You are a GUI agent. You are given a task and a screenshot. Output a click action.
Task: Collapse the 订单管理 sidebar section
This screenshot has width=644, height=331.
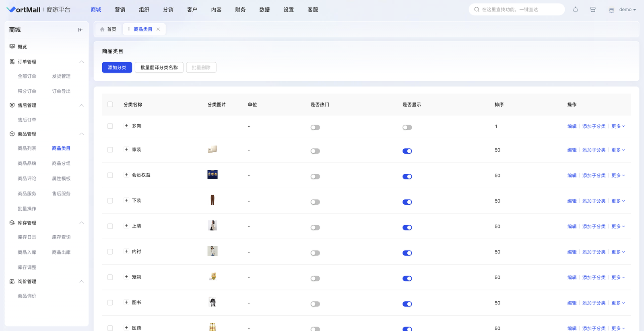[x=81, y=62]
